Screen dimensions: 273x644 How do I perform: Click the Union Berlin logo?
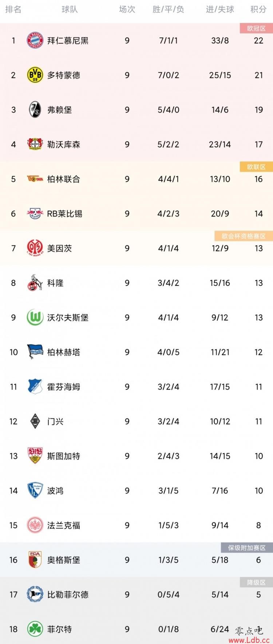coord(35,179)
